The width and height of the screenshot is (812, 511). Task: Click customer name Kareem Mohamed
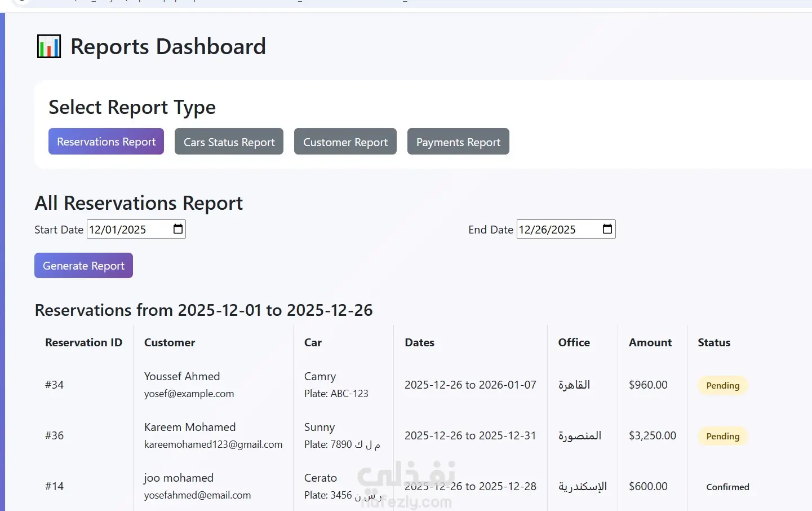190,427
